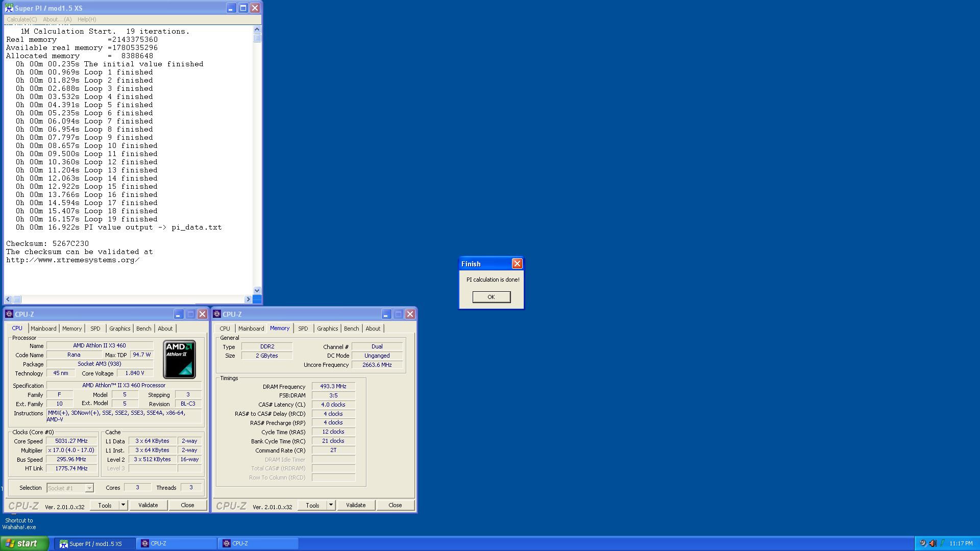Click Super PI vertical scrollbar thumb

(257, 38)
